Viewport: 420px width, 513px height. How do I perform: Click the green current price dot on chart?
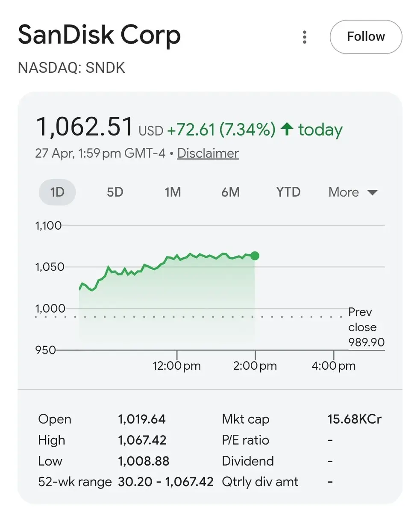coord(255,256)
